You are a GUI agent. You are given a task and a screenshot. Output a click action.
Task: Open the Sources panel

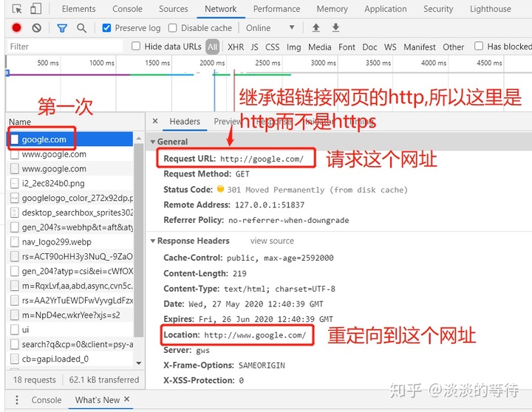pyautogui.click(x=174, y=9)
